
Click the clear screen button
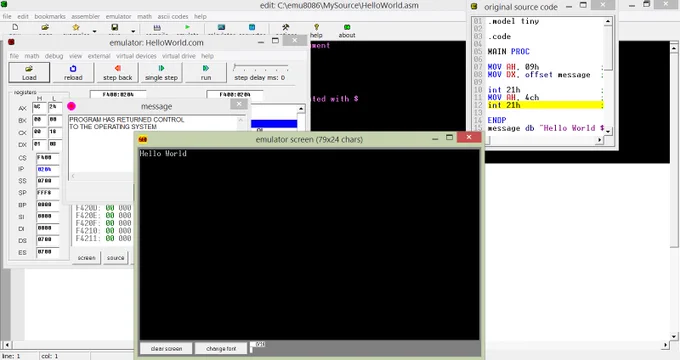166,348
